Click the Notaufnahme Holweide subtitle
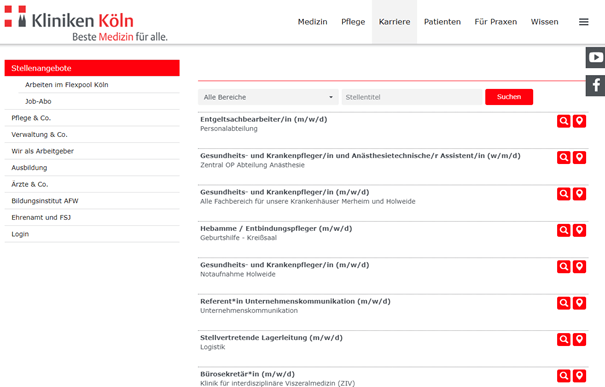605x387 pixels. 238,274
